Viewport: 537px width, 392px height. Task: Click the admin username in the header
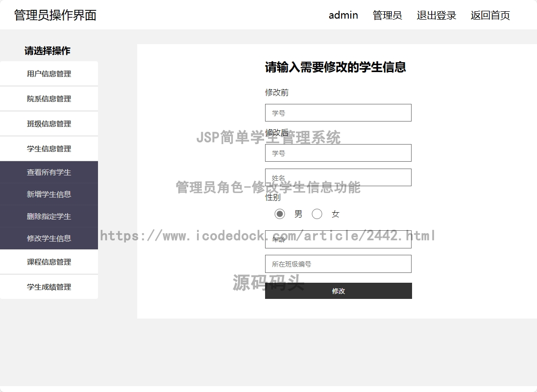(343, 15)
